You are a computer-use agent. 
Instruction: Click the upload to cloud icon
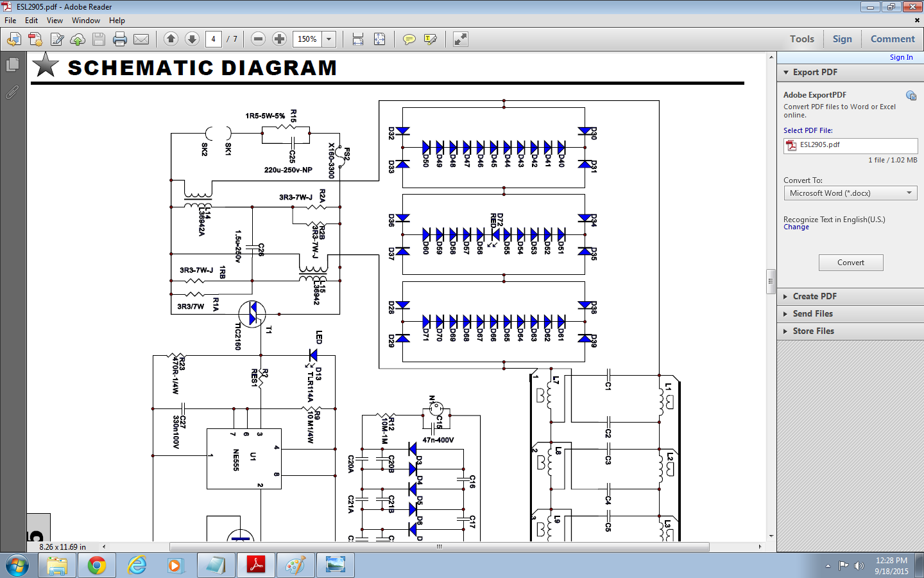[78, 39]
